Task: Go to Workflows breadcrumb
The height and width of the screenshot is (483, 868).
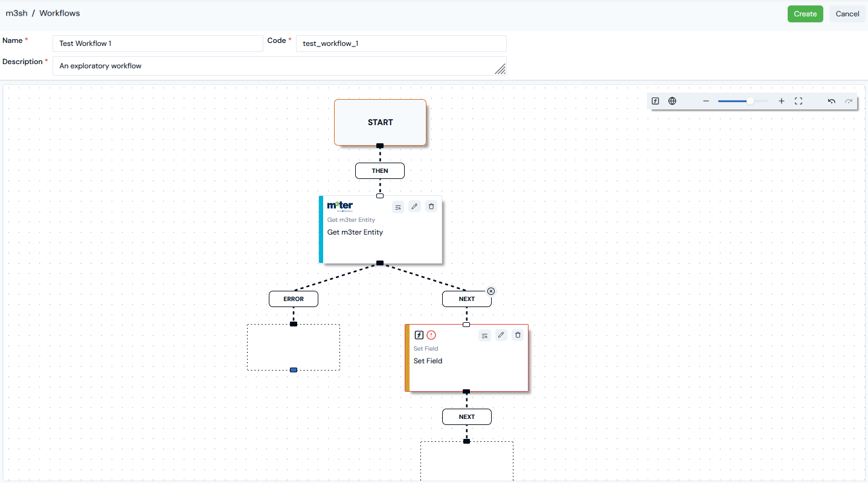Action: 60,13
